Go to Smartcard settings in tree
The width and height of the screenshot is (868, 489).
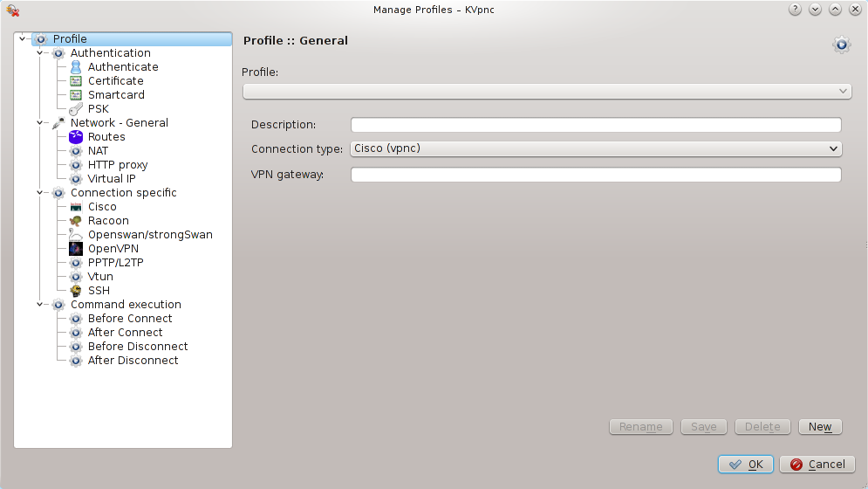pyautogui.click(x=116, y=95)
